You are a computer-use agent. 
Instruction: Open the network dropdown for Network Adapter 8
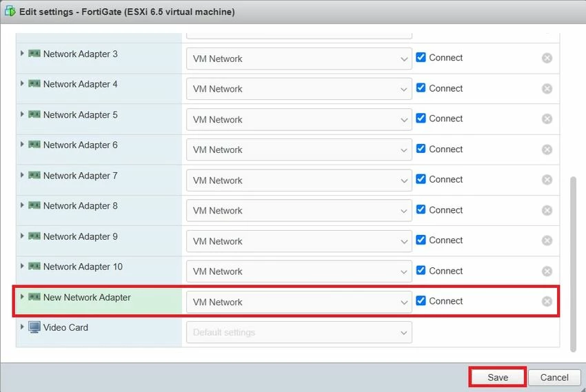point(299,211)
